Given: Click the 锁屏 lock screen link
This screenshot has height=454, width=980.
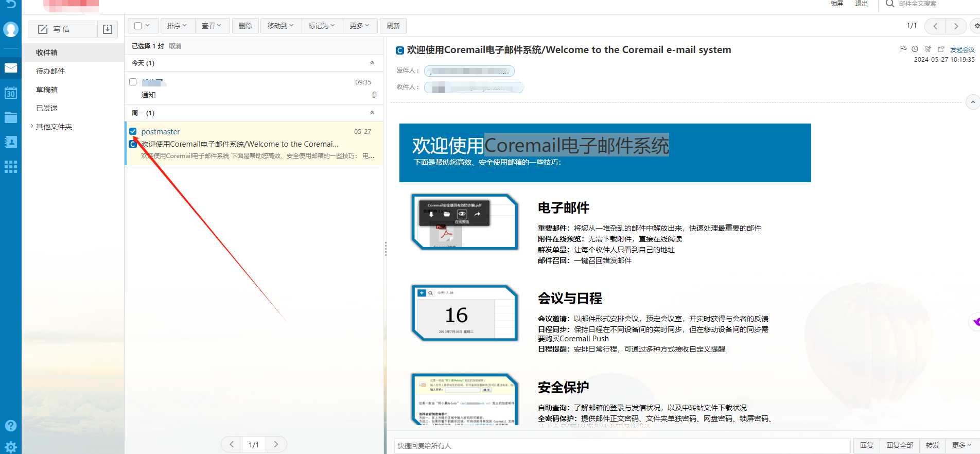Looking at the screenshot, I should (837, 3).
